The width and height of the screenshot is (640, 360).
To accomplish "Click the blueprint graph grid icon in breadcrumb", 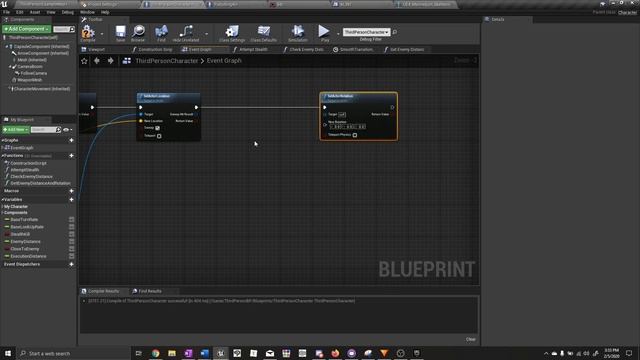I will coord(127,61).
